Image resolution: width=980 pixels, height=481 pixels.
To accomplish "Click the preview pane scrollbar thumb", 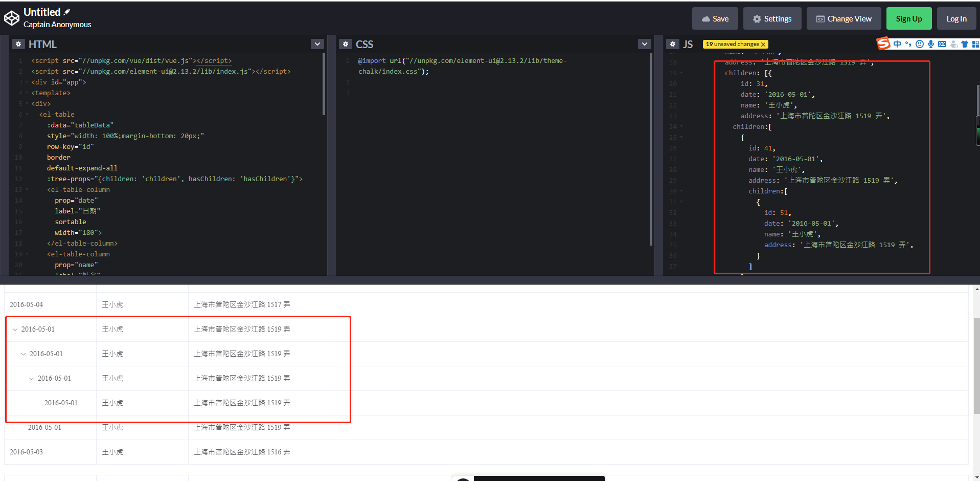I will click(976, 366).
